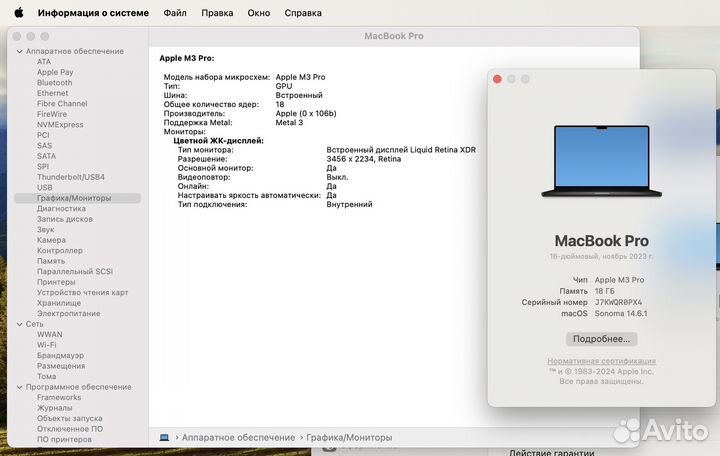Select Ethernet in the sidebar
Image resolution: width=720 pixels, height=456 pixels.
coord(52,93)
